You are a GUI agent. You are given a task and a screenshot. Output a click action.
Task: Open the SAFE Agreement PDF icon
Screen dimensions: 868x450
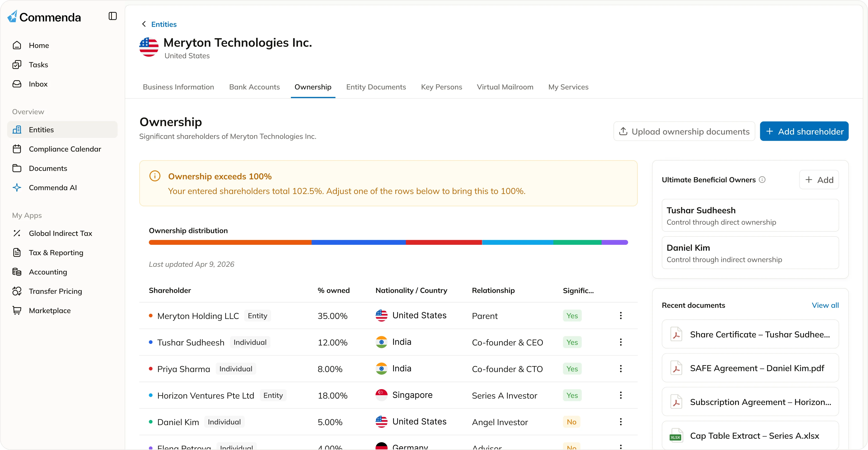[676, 368]
